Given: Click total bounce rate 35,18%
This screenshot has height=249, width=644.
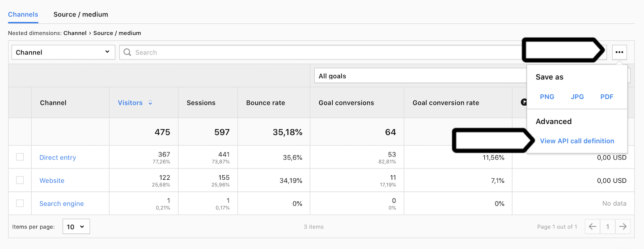Looking at the screenshot, I should coord(288,132).
